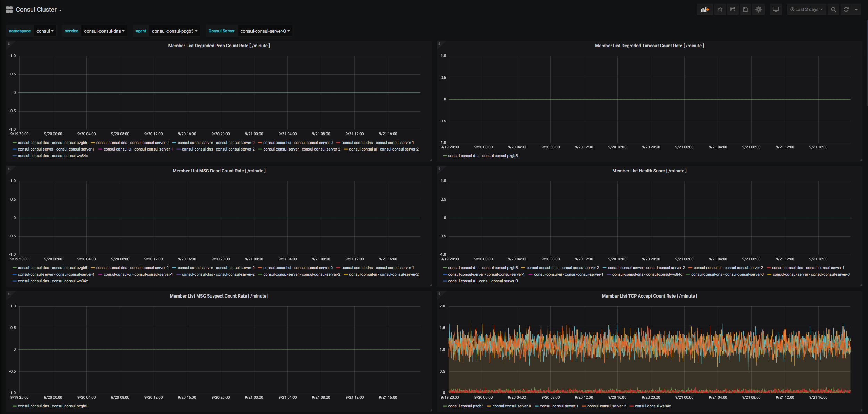Open the namespace consul variable dropdown
868x414 pixels.
tap(45, 31)
